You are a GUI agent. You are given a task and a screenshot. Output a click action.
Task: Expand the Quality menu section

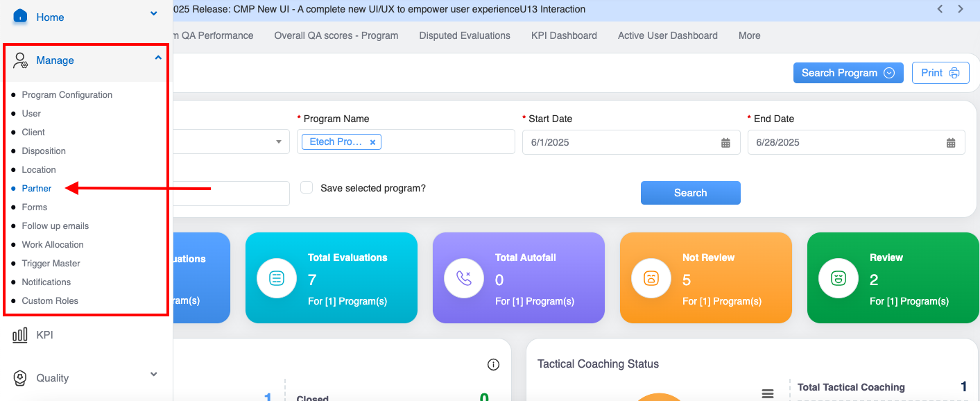click(154, 375)
